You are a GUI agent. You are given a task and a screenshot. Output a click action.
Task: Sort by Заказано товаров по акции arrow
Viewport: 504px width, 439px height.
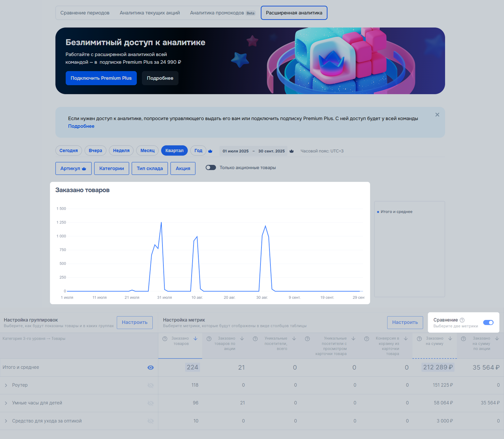[242, 339]
